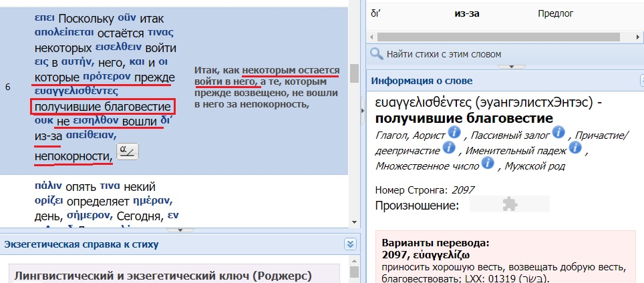Image resolution: width=644 pixels, height=283 pixels.
Task: Click the pronunciation plugin puzzle icon
Action: pos(509,205)
